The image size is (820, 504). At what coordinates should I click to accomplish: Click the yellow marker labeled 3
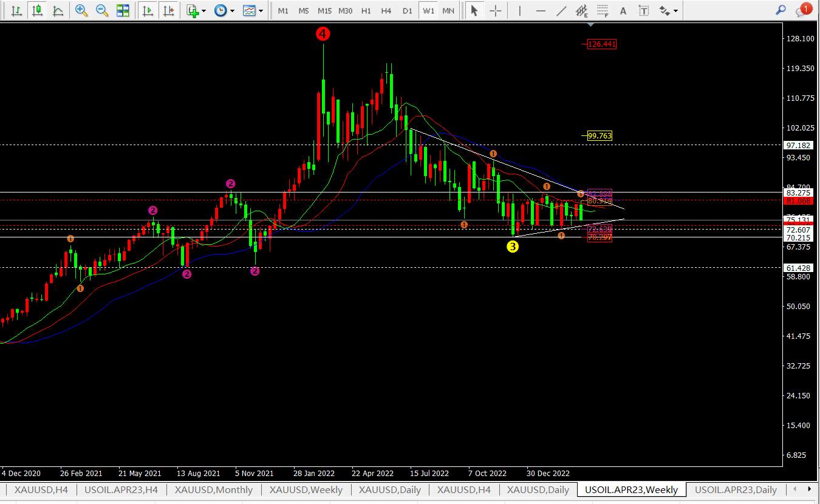(x=513, y=247)
